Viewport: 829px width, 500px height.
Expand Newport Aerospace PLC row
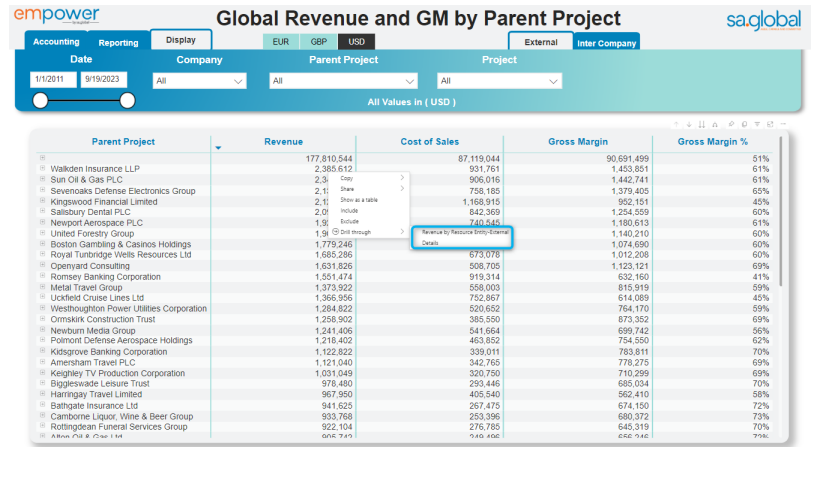tap(42, 222)
